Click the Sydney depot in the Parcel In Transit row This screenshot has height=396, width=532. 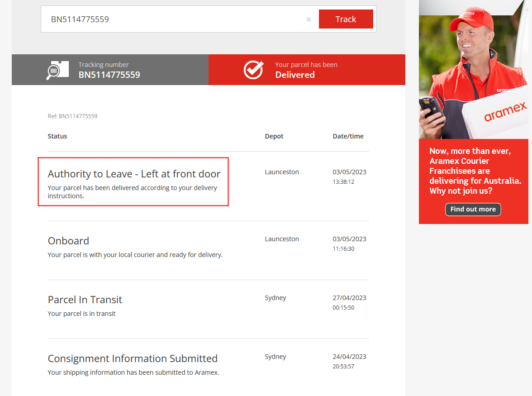[x=275, y=298]
